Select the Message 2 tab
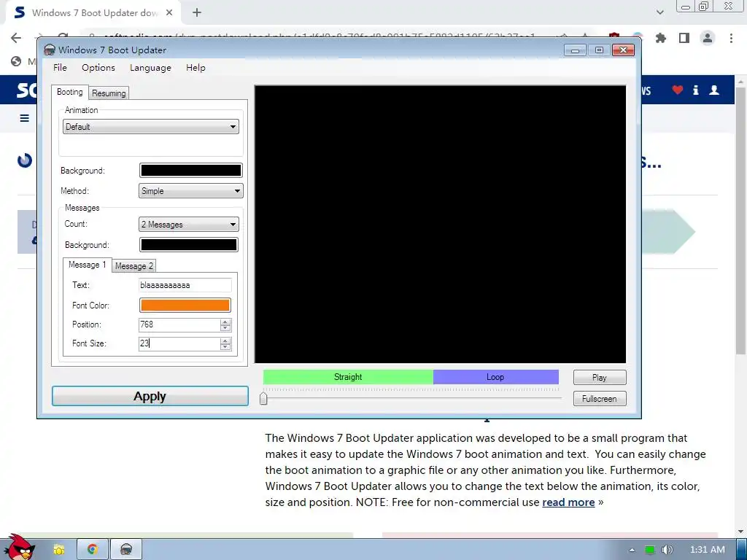Image resolution: width=747 pixels, height=560 pixels. [x=134, y=265]
